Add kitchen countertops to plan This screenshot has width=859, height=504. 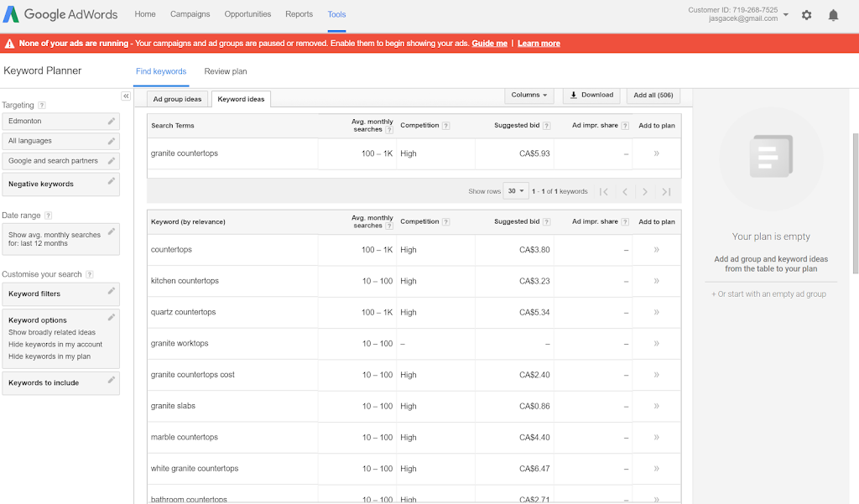656,281
